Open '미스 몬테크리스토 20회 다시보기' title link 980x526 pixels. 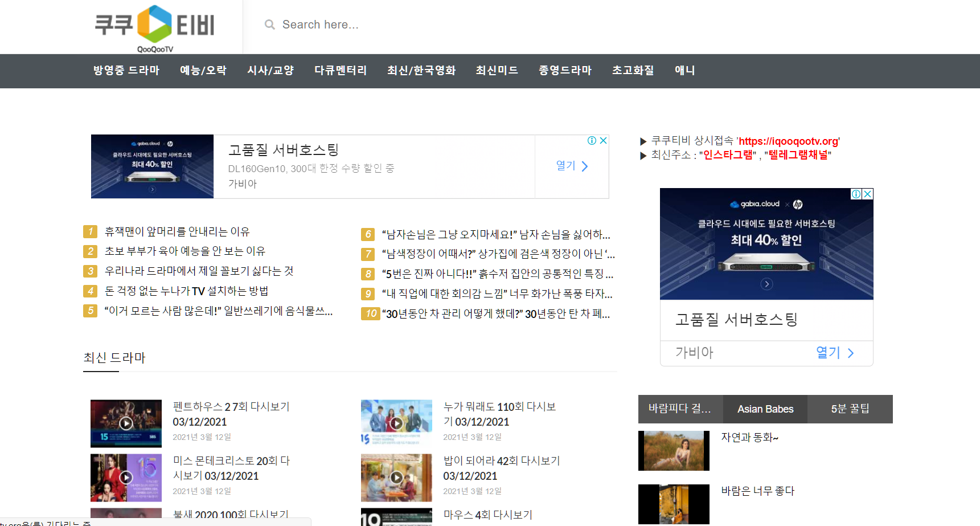(x=231, y=468)
